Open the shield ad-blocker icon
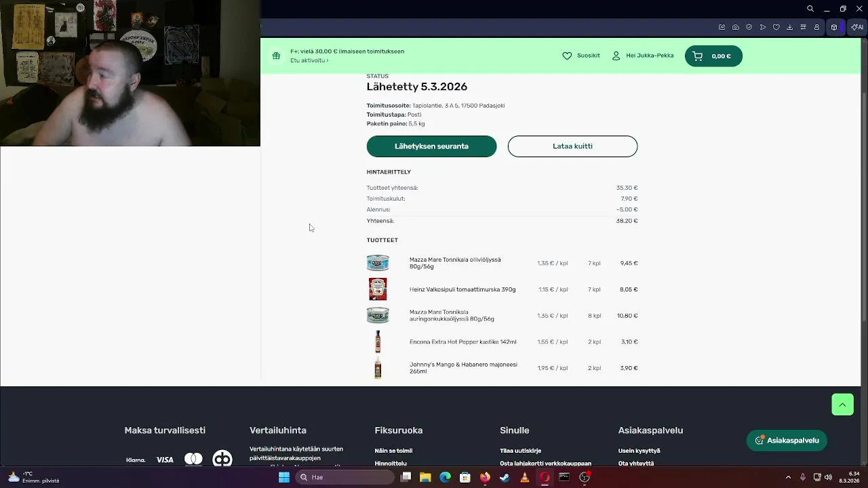868x488 pixels. (x=749, y=27)
